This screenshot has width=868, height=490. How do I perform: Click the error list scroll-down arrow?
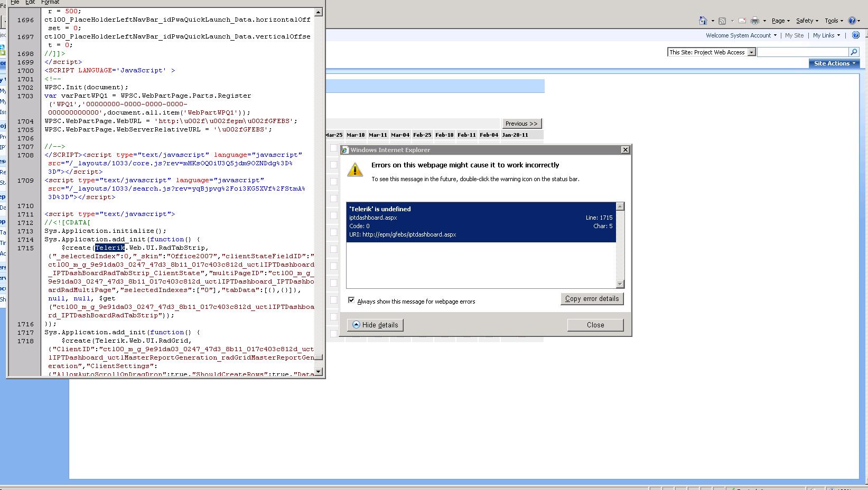[x=620, y=284]
